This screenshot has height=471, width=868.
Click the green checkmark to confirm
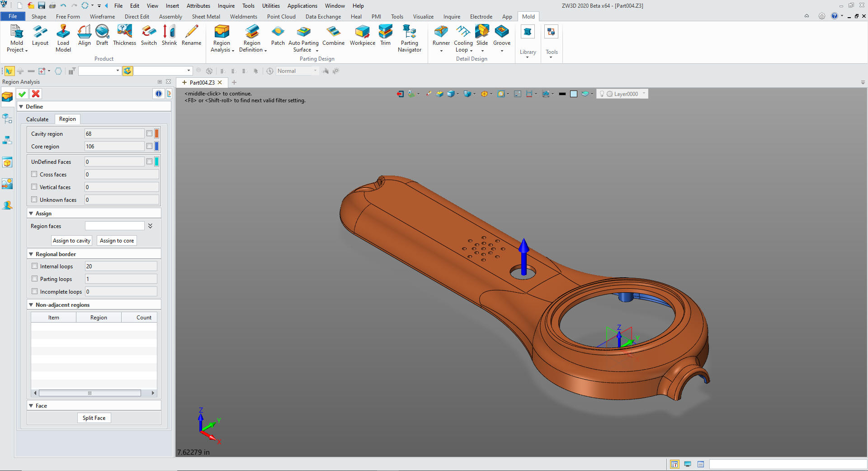(x=22, y=94)
